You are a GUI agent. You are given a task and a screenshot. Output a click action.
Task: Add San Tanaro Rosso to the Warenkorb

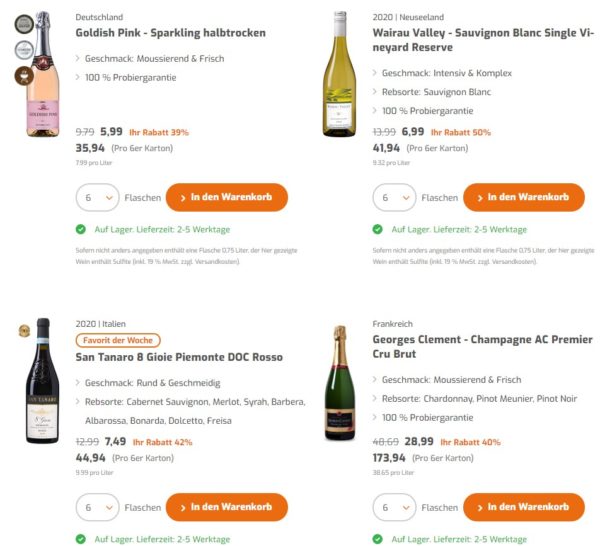coord(226,507)
